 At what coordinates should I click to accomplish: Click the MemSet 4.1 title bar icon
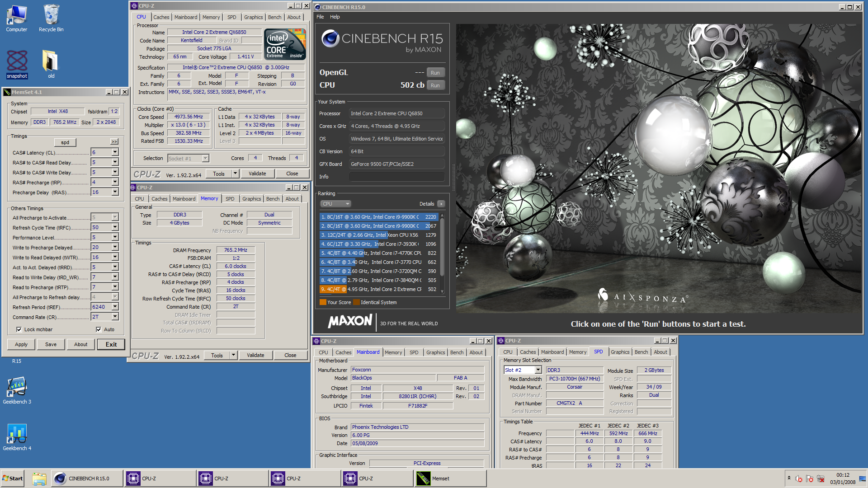point(7,92)
